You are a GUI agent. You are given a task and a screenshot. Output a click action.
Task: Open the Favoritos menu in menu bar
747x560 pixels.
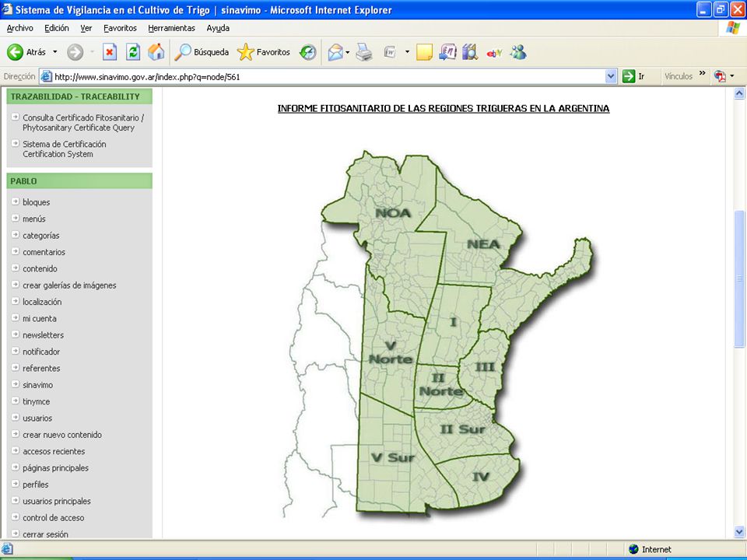coord(120,28)
